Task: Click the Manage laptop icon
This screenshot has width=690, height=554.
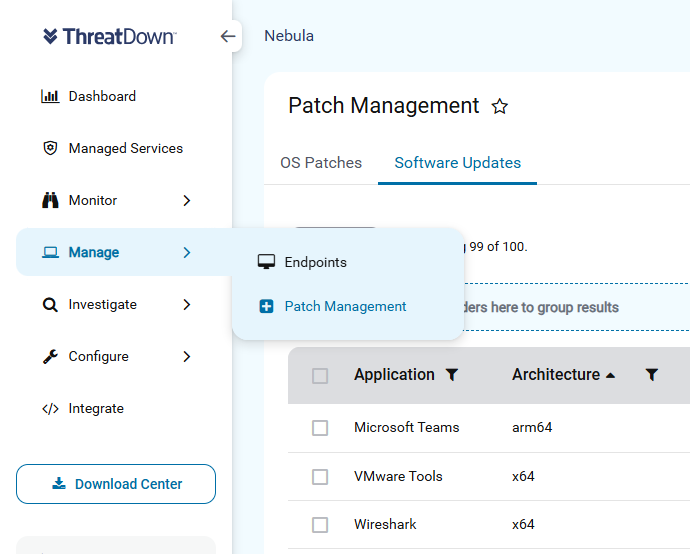Action: point(50,252)
